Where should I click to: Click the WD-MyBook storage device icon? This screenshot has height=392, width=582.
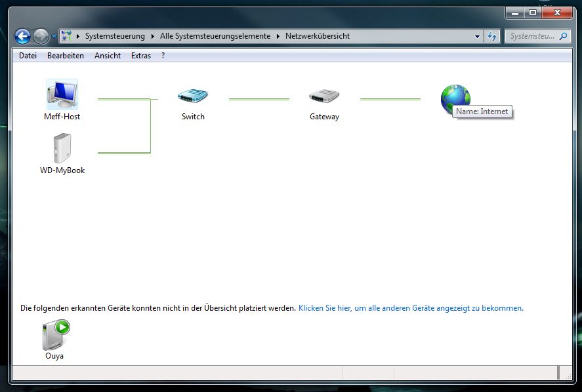tap(62, 149)
